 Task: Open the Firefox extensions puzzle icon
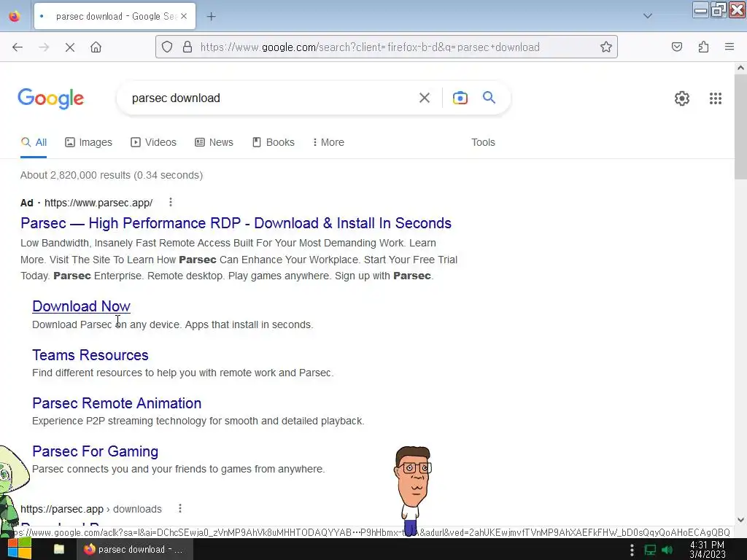click(703, 47)
